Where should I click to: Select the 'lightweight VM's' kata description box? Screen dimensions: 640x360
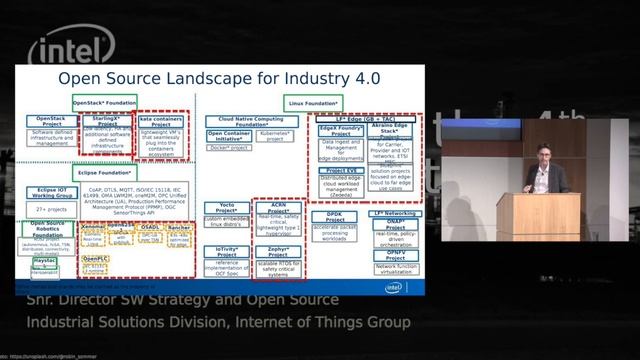click(161, 143)
